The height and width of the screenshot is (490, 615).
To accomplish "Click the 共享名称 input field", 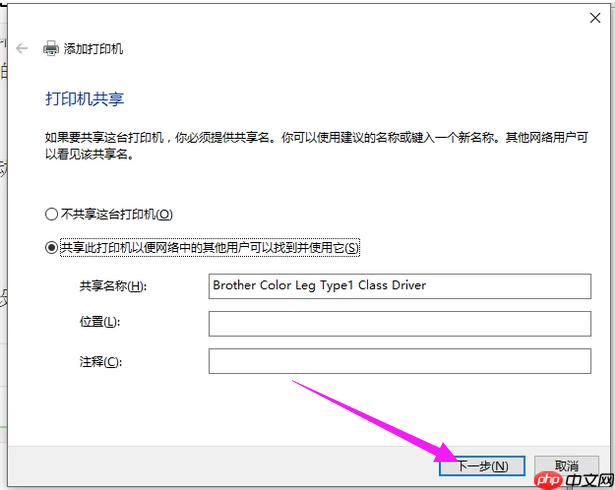I will click(400, 286).
